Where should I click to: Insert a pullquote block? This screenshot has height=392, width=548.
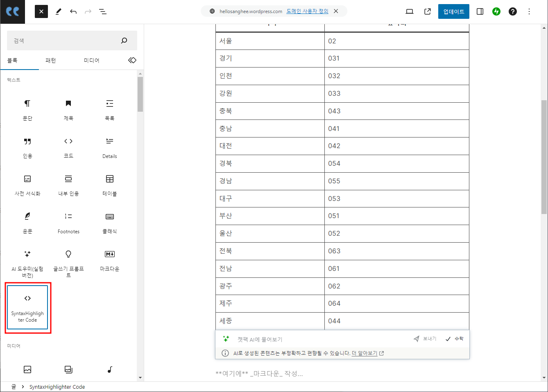[x=68, y=185]
